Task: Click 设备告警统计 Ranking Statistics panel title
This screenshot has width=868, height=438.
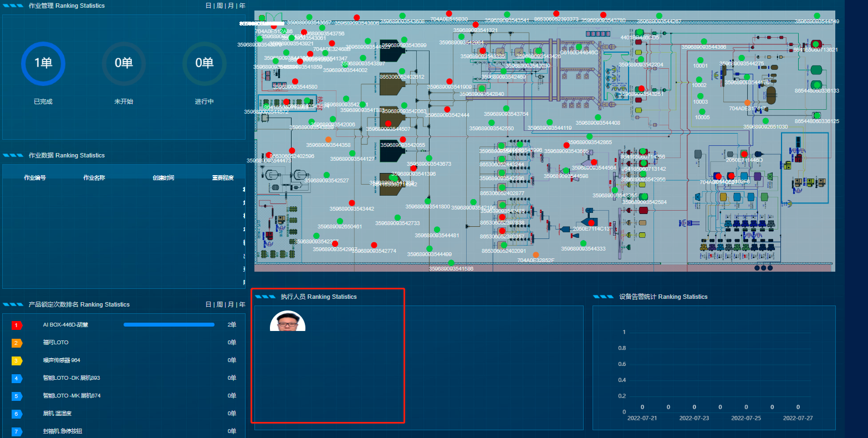Action: click(663, 297)
